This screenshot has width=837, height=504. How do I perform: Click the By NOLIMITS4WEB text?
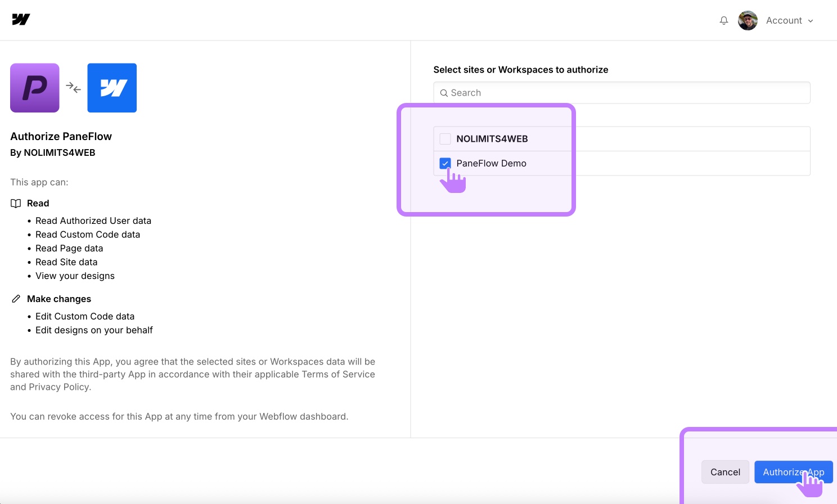[x=53, y=152]
